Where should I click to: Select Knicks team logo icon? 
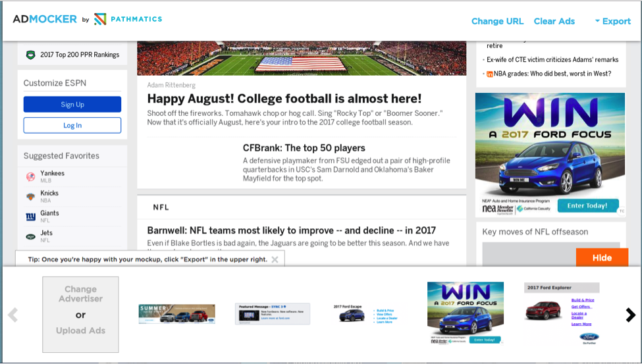tap(31, 197)
